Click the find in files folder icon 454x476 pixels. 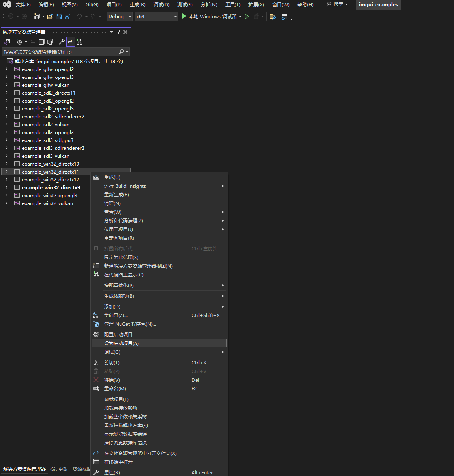point(273,17)
